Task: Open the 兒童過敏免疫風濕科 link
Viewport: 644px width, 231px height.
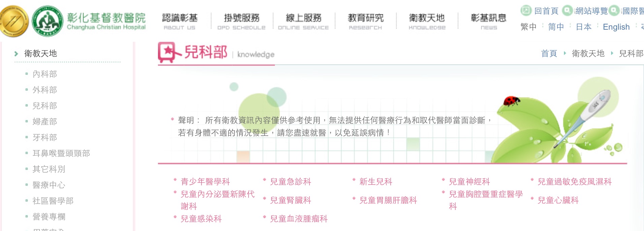Action: (574, 182)
